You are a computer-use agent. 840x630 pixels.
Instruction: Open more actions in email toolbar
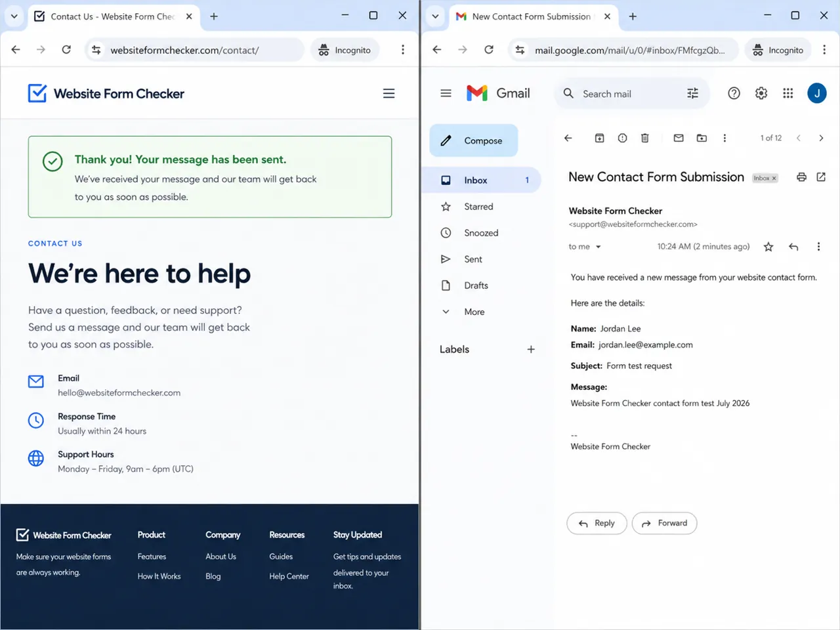click(x=724, y=138)
